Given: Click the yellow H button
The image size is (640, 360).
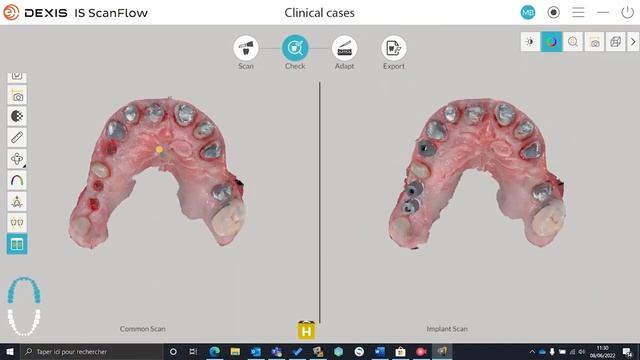Looking at the screenshot, I should tap(306, 330).
